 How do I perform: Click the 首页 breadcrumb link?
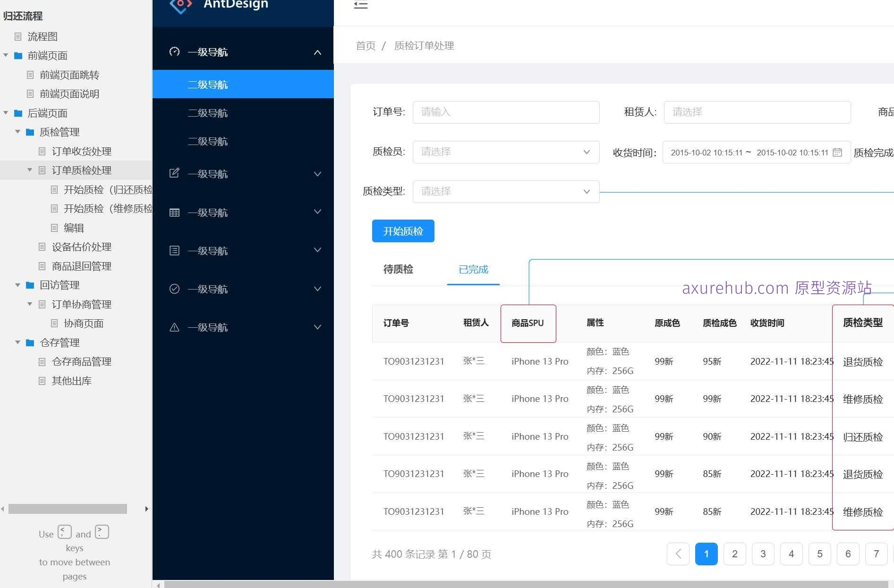click(365, 46)
